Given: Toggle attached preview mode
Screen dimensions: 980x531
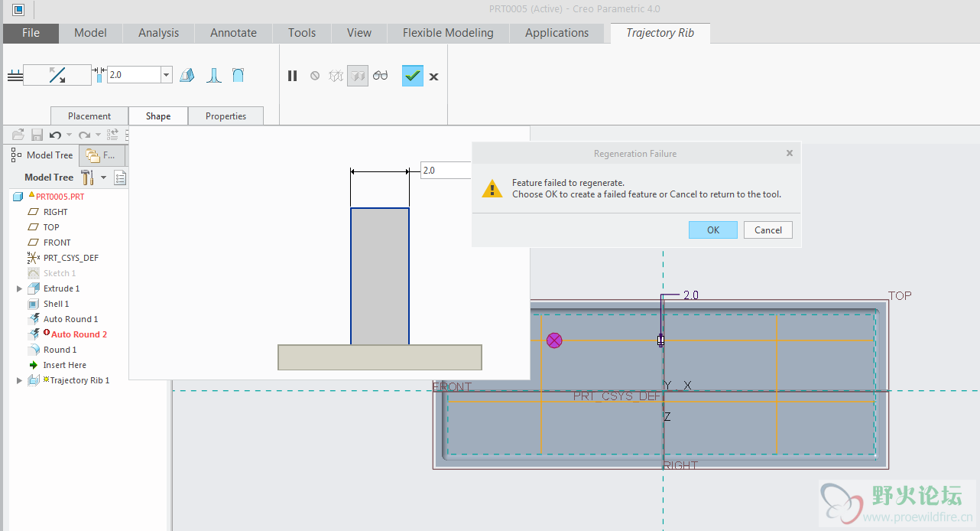Looking at the screenshot, I should coord(358,76).
